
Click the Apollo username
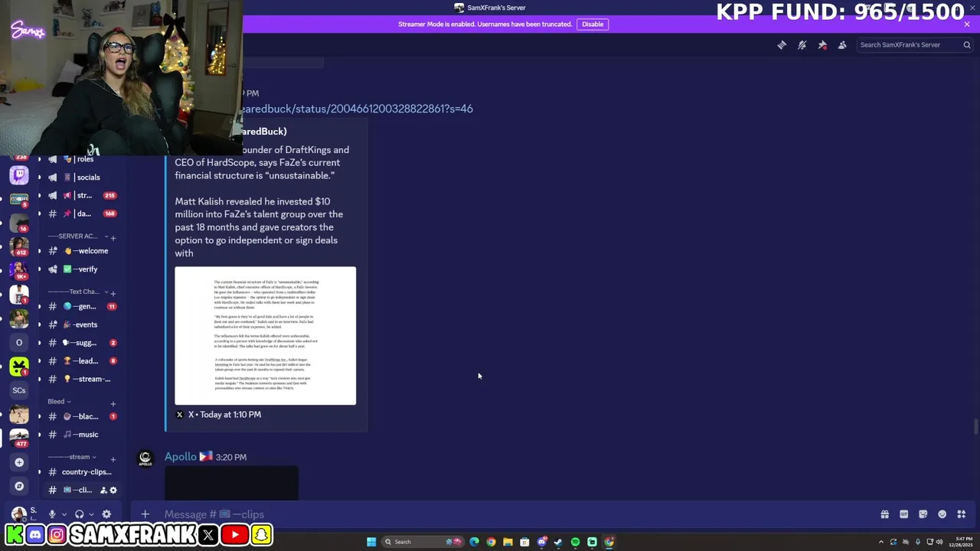(x=181, y=457)
